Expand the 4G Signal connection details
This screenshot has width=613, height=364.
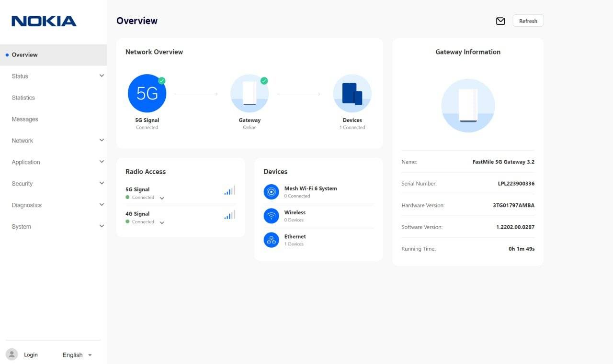pyautogui.click(x=162, y=222)
